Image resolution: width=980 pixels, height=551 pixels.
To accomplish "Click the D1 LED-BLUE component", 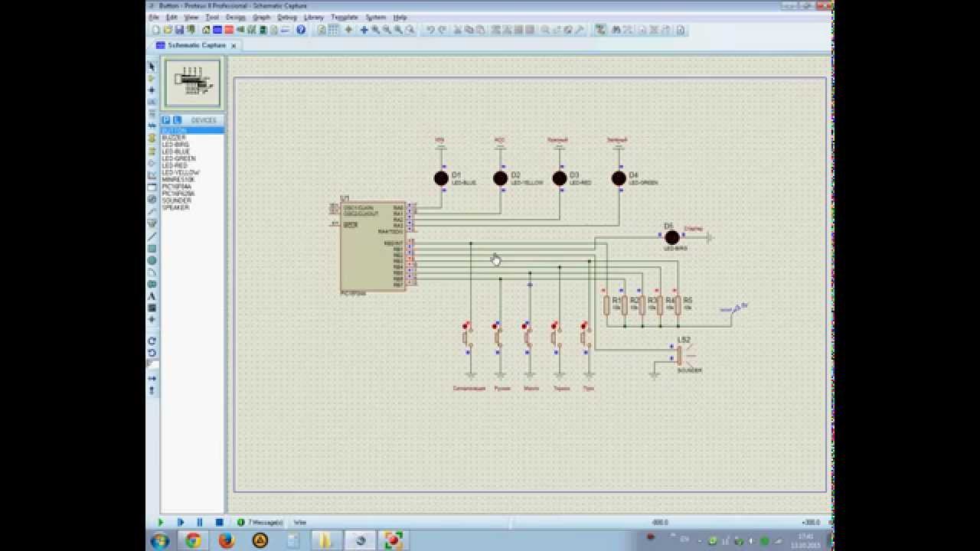I will [x=441, y=178].
